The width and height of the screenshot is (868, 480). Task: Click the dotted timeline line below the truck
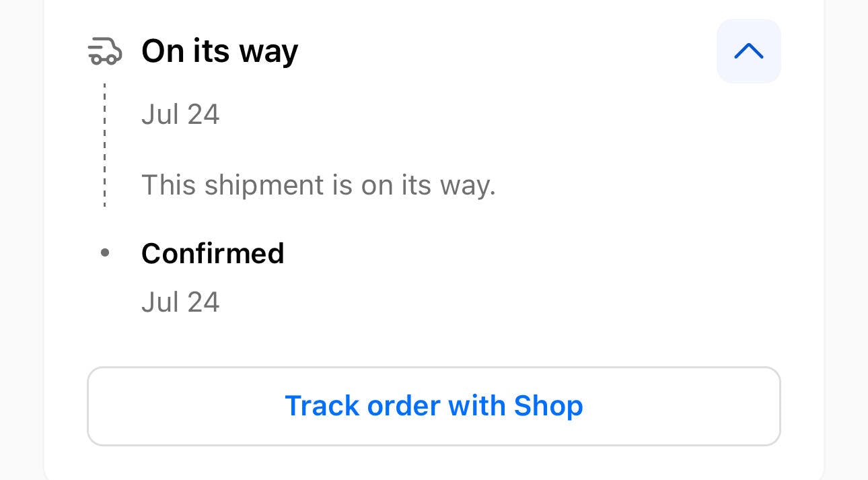coord(105,145)
